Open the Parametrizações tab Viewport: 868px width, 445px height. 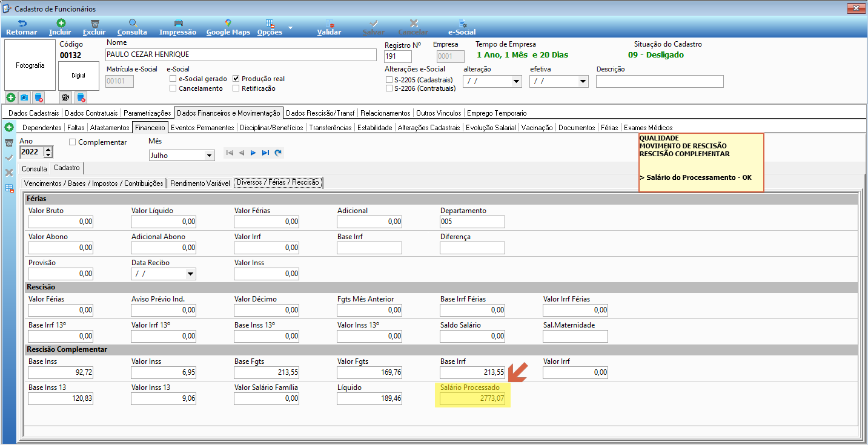tap(147, 113)
